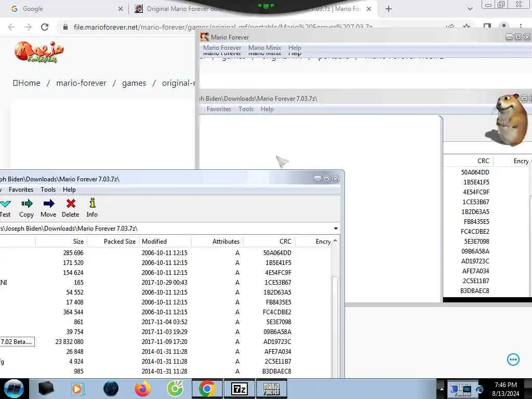Image resolution: width=532 pixels, height=399 pixels.
Task: Select the '7.02 Beta....' file entry
Action: (16, 342)
